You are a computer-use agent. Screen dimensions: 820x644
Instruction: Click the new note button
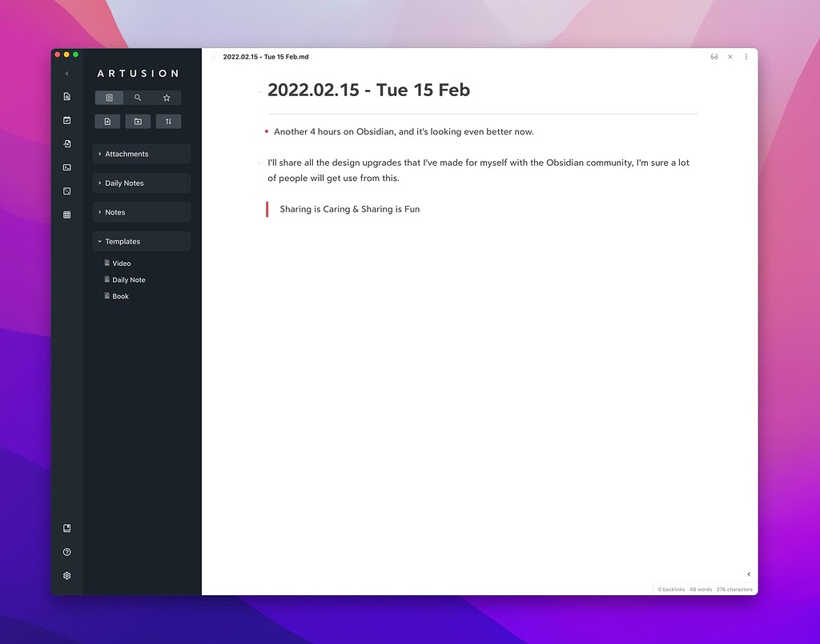[x=107, y=122]
